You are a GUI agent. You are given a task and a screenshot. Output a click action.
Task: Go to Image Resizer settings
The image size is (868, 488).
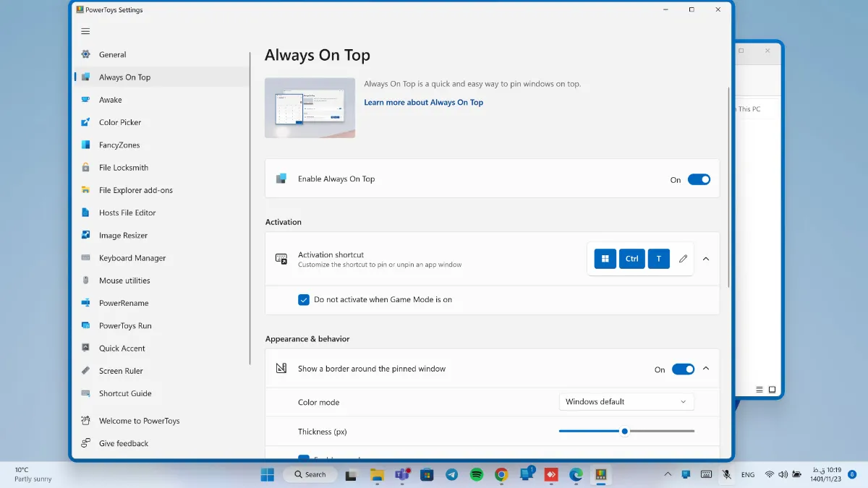pos(123,235)
